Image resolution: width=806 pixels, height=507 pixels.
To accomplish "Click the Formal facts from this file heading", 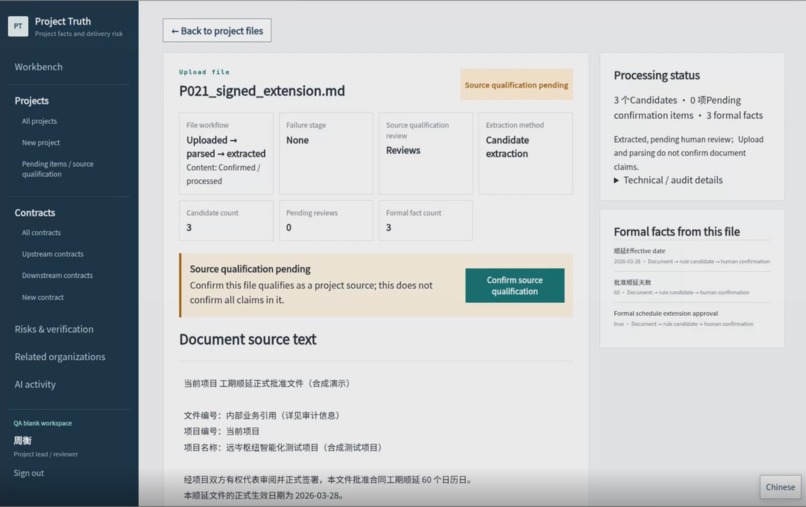I will pos(676,232).
